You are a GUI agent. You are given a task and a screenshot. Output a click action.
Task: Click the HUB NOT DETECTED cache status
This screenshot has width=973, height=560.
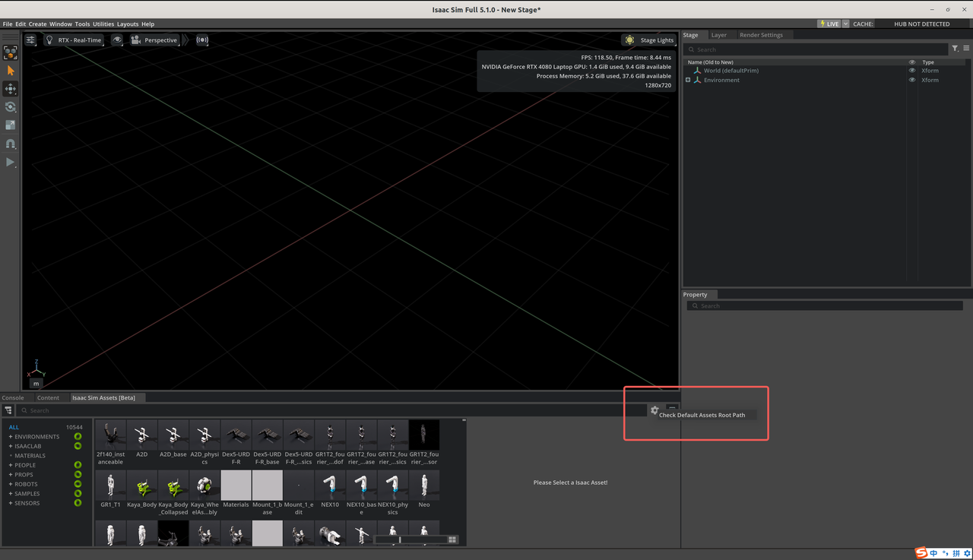pyautogui.click(x=921, y=24)
